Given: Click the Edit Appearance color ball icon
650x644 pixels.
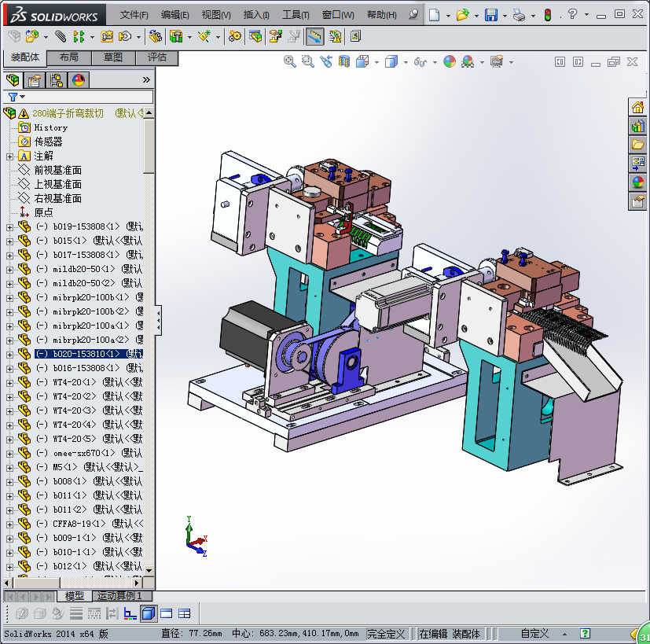Looking at the screenshot, I should (450, 62).
